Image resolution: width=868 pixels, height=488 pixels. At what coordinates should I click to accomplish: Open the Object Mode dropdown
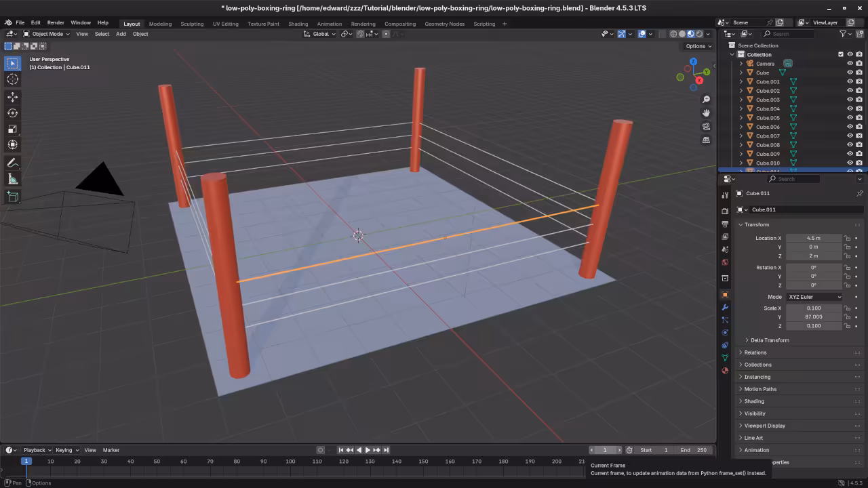(x=46, y=34)
